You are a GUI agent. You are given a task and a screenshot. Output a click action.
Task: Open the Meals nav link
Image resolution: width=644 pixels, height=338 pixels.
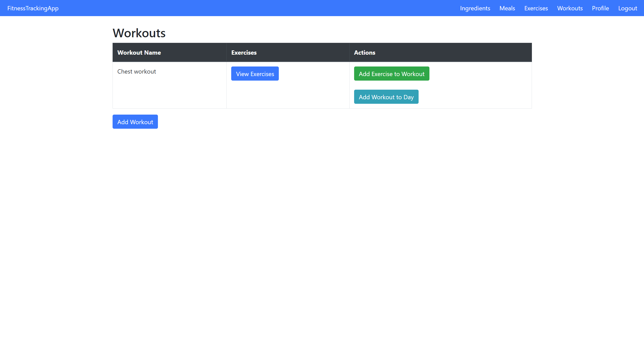pyautogui.click(x=507, y=8)
